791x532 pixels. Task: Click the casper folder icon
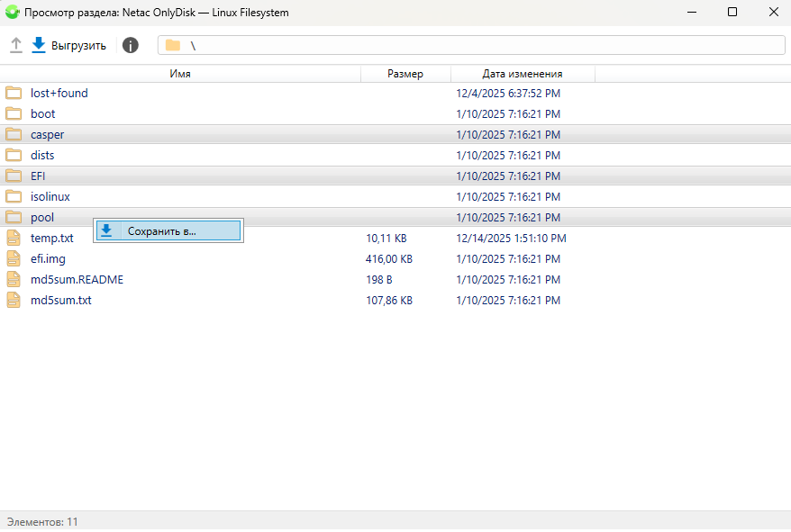pyautogui.click(x=14, y=134)
